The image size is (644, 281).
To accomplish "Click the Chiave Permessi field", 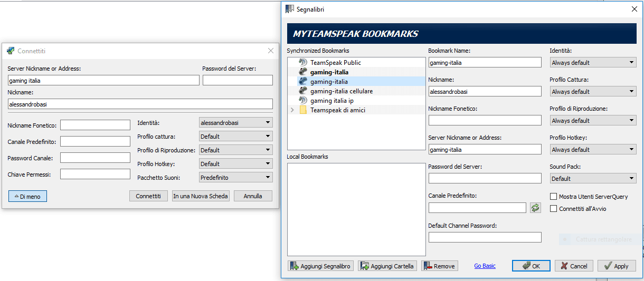I will pyautogui.click(x=95, y=174).
